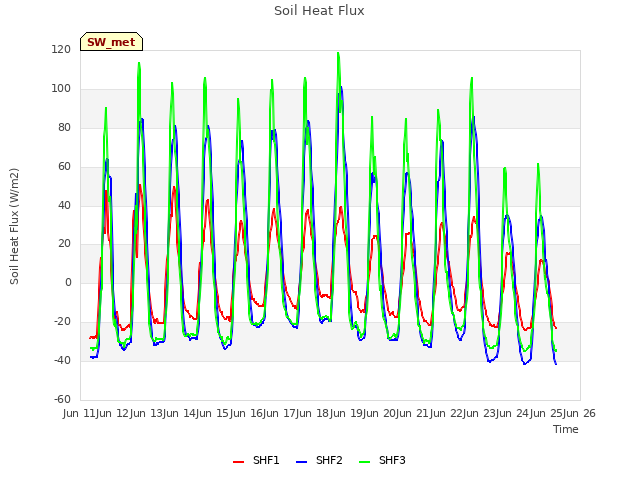Click the Time x-axis title
The height and width of the screenshot is (480, 640).
566,429
